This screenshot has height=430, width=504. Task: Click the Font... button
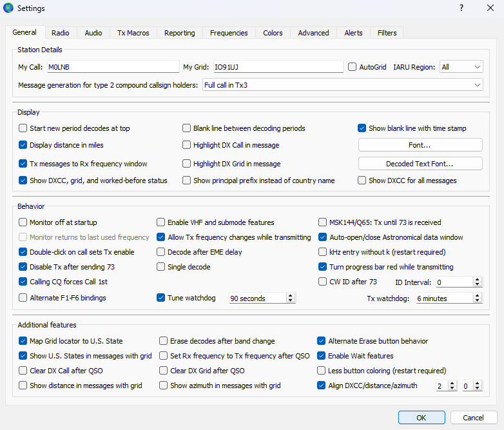click(420, 145)
